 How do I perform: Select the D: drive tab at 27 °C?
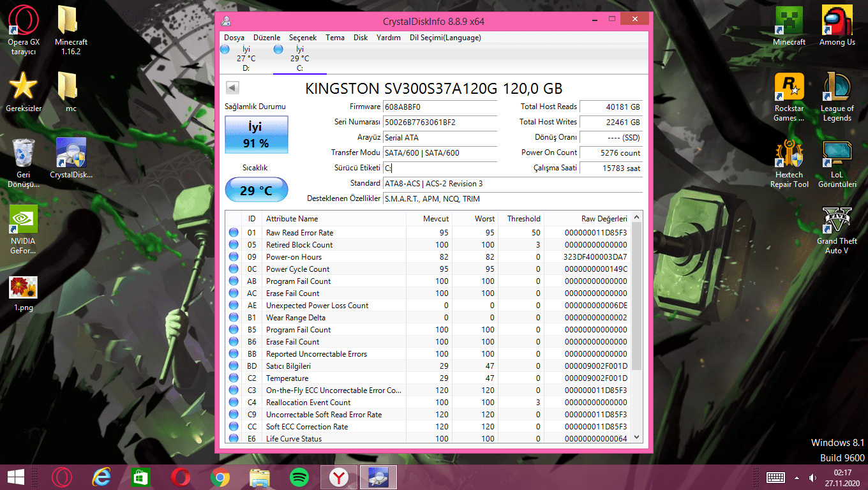click(x=246, y=58)
